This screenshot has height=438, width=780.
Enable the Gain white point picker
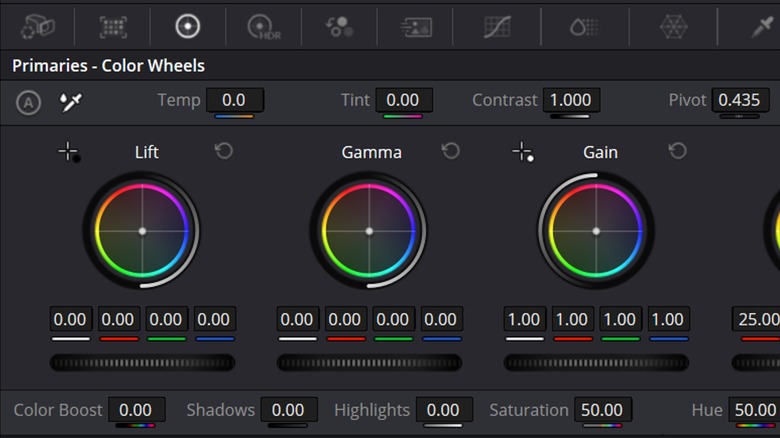522,152
